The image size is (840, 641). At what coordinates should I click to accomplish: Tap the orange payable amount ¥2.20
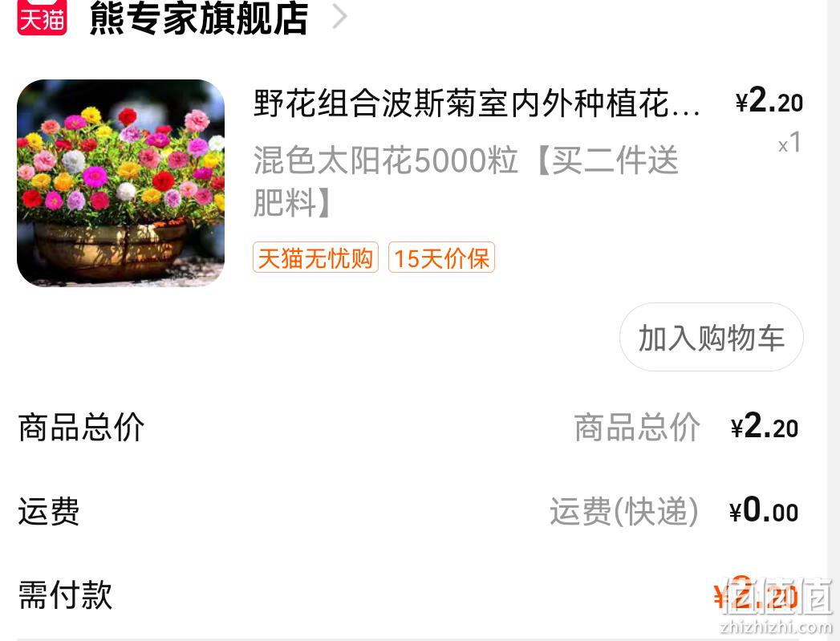[756, 594]
